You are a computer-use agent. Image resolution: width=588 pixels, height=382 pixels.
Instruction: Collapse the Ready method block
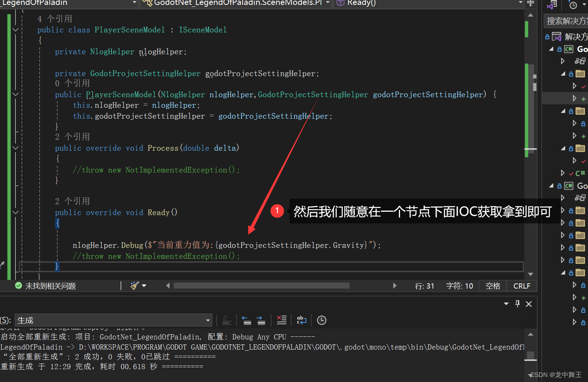click(15, 212)
